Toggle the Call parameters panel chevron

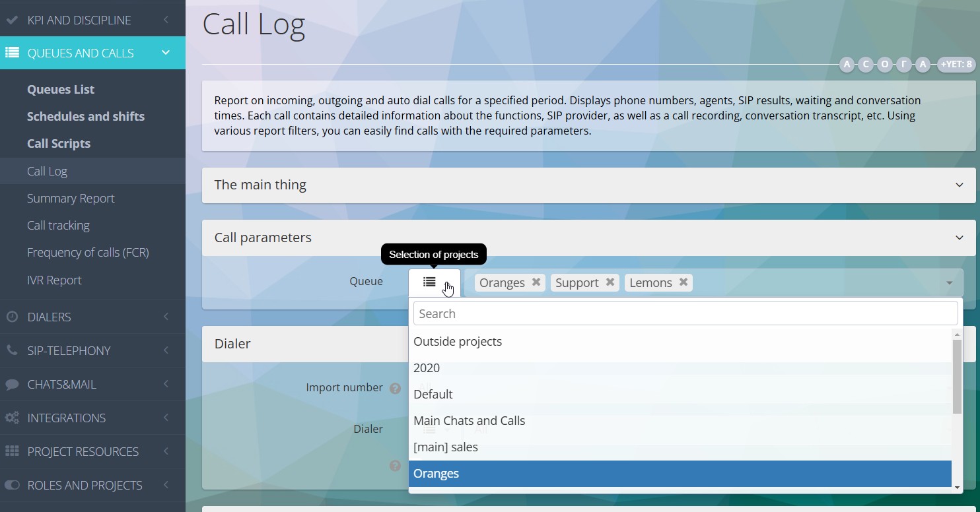[x=959, y=238]
